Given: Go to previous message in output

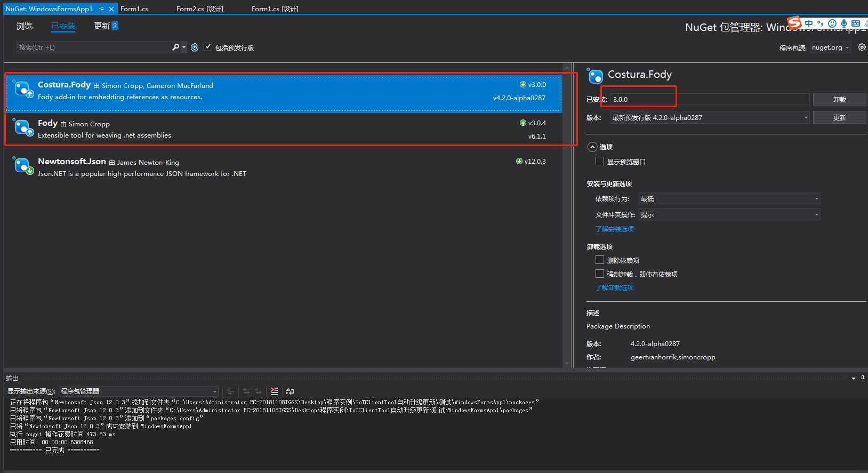Looking at the screenshot, I should [246, 391].
